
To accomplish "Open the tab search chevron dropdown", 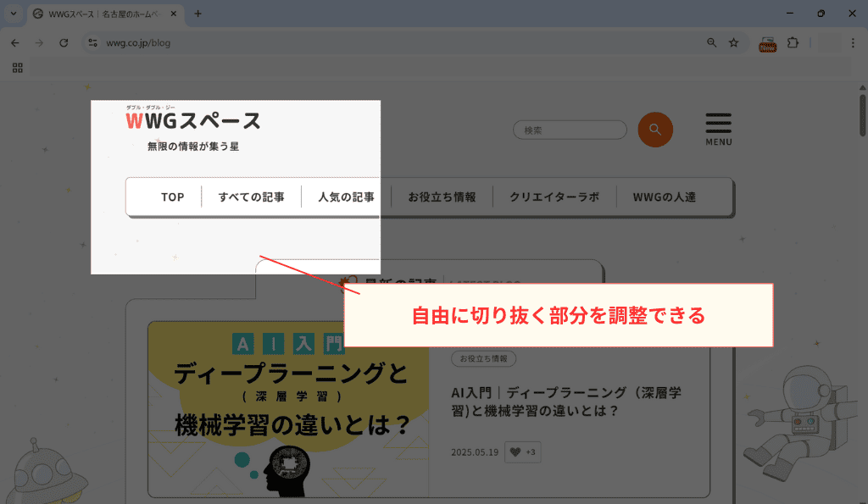I will (x=11, y=14).
